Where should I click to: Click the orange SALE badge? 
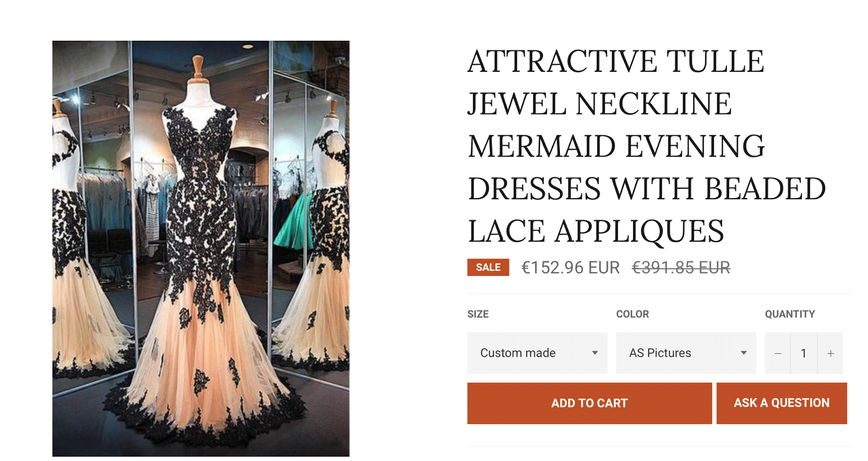pyautogui.click(x=488, y=267)
